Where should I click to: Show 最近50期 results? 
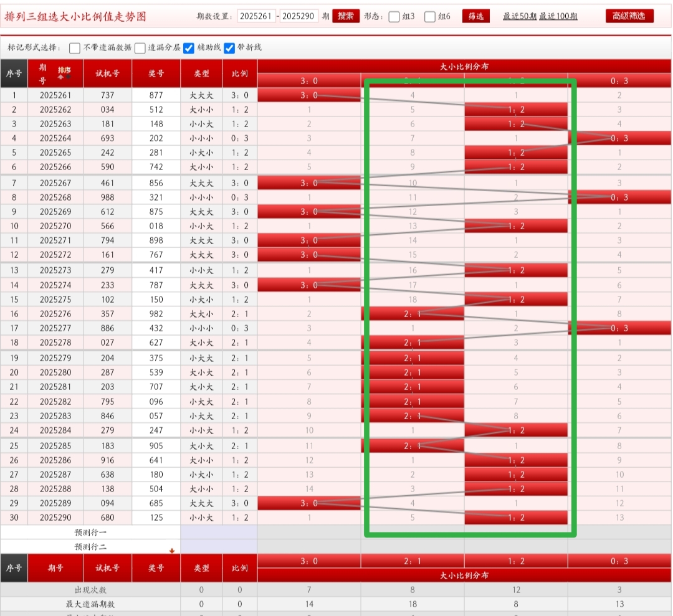(519, 16)
